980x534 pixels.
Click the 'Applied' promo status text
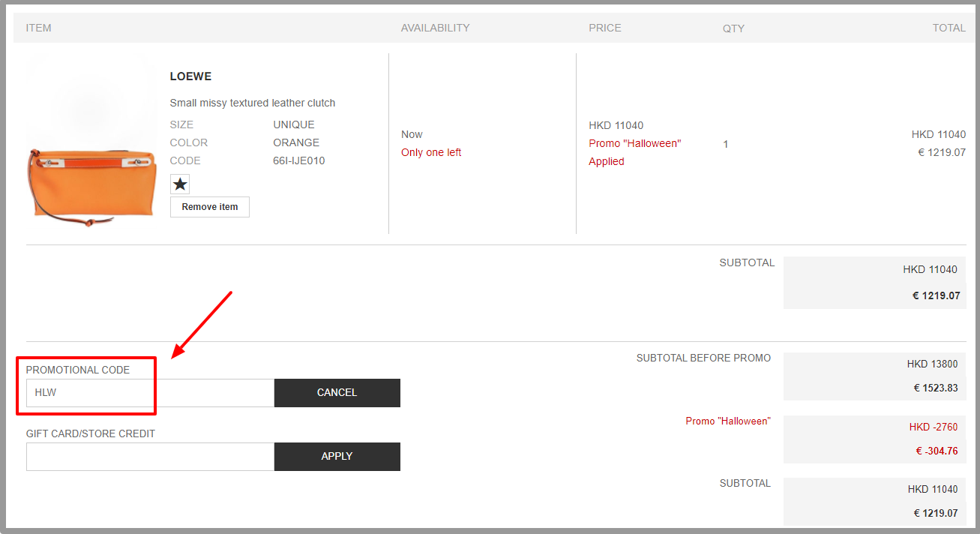click(x=607, y=161)
